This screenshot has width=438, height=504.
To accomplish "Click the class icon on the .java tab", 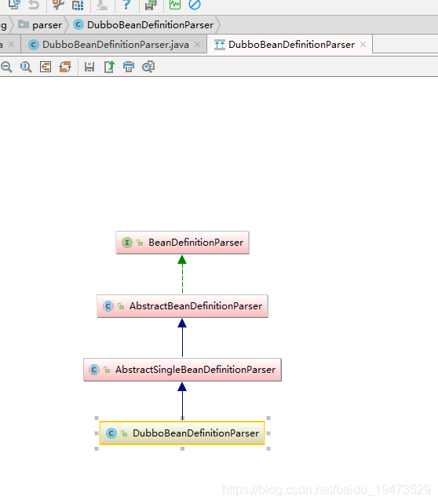I will click(34, 45).
